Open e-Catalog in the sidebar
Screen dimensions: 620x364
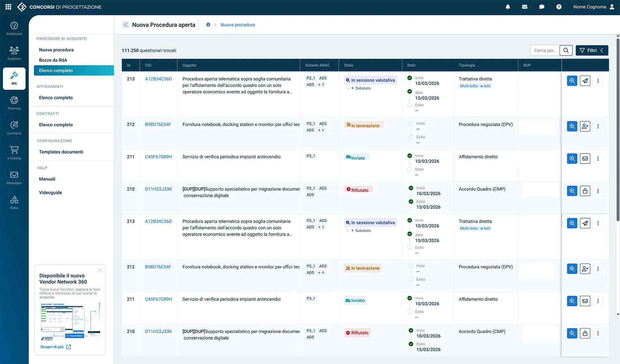point(14,153)
